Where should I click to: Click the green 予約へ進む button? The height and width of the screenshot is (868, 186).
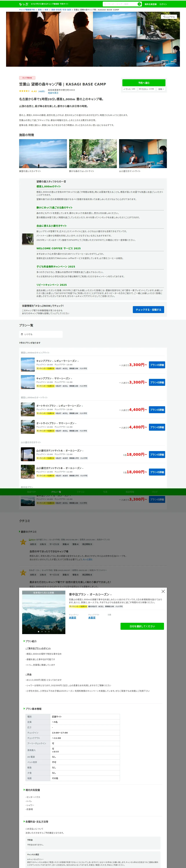pyautogui.click(x=144, y=83)
